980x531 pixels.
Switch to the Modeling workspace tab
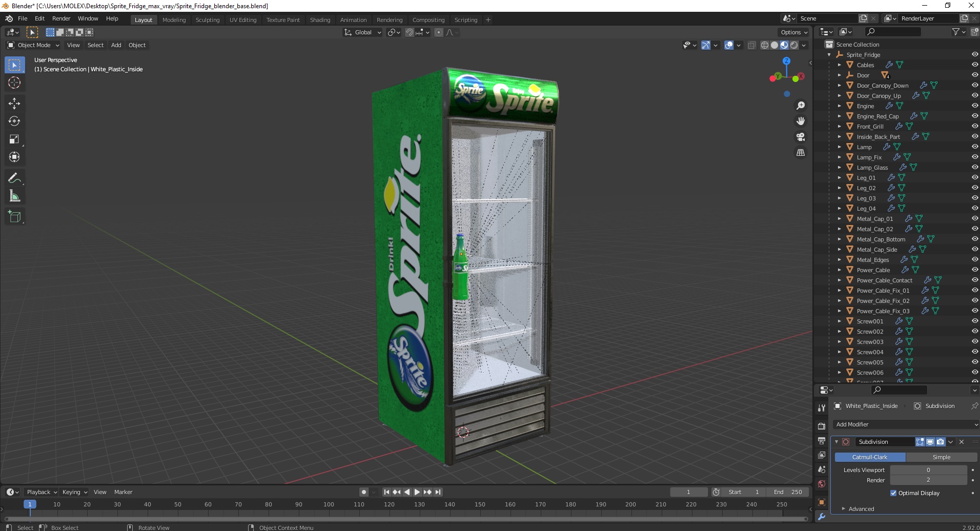tap(174, 20)
